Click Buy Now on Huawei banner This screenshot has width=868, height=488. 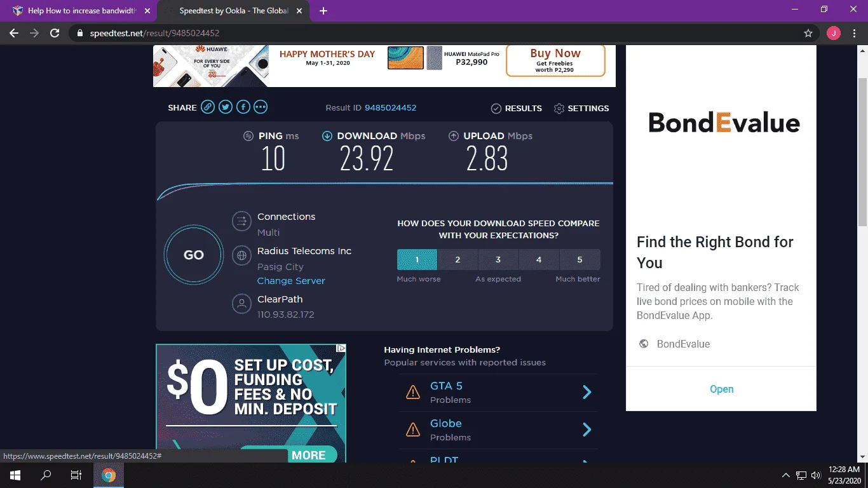(x=555, y=61)
